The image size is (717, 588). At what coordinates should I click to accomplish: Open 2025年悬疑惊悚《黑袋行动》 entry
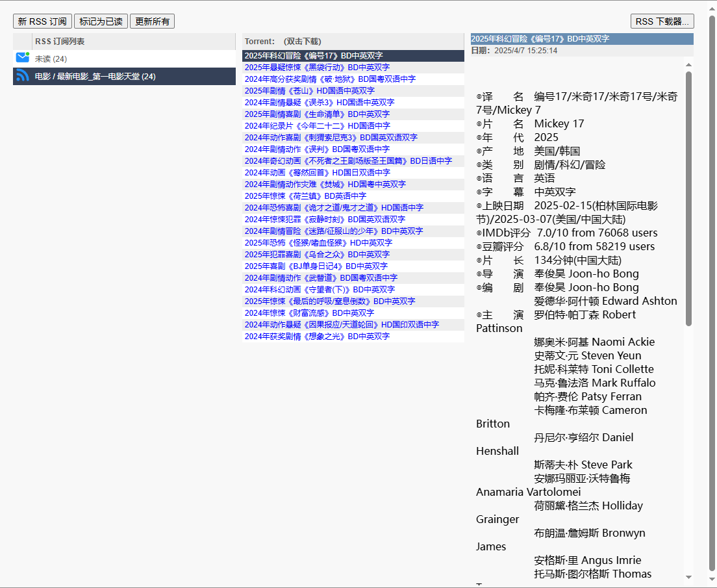point(317,68)
